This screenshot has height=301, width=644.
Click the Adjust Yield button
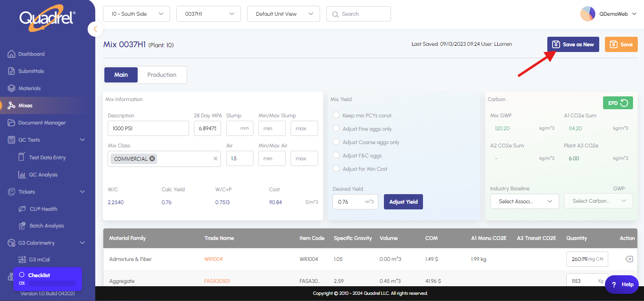(403, 202)
